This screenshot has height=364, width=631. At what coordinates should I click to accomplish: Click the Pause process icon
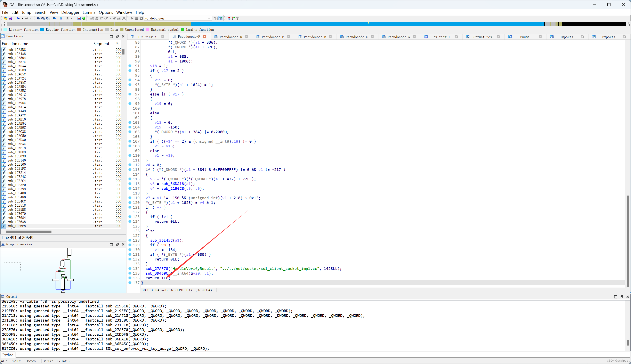137,18
